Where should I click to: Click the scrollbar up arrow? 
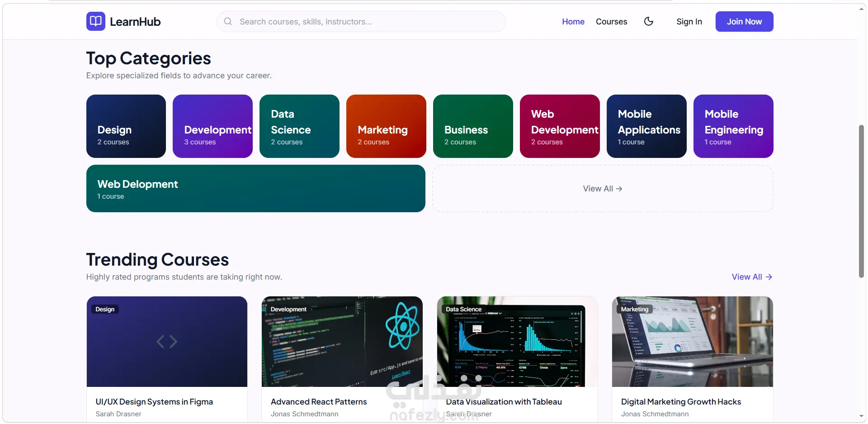[x=861, y=9]
